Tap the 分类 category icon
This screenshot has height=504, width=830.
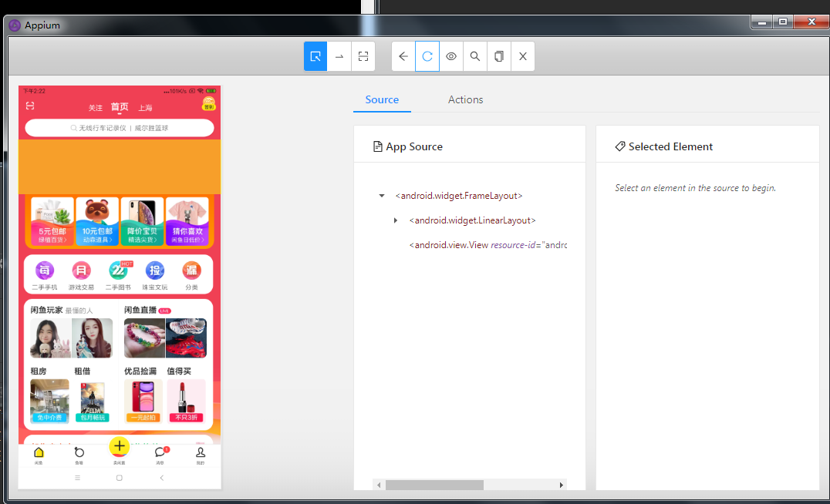[x=191, y=270]
